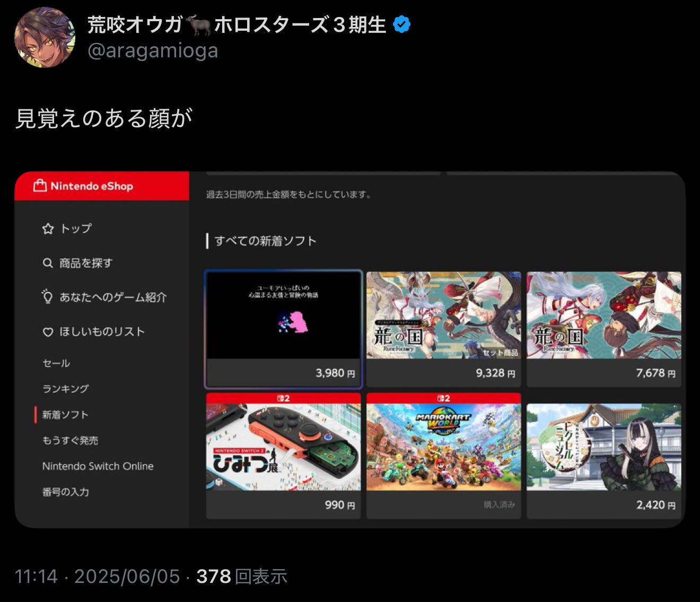This screenshot has height=602, width=700.
Task: Click the magnifier icon beside 商品を探す
Action: click(x=48, y=263)
